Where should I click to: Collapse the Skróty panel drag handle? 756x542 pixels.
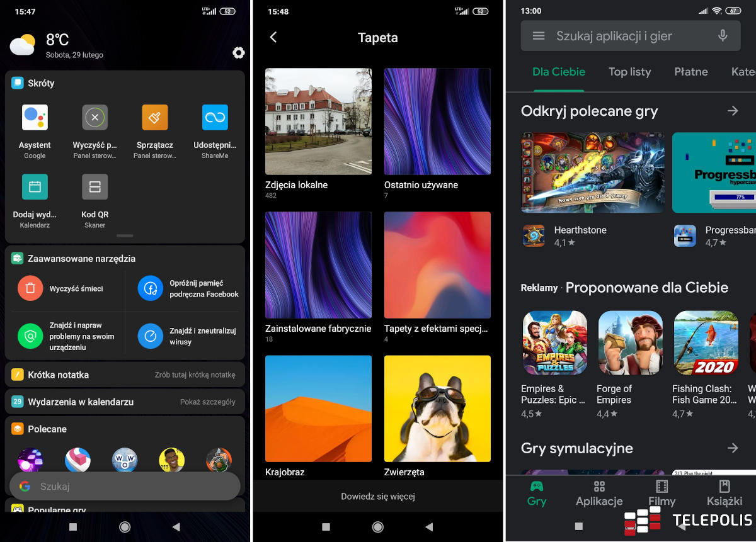pyautogui.click(x=125, y=235)
